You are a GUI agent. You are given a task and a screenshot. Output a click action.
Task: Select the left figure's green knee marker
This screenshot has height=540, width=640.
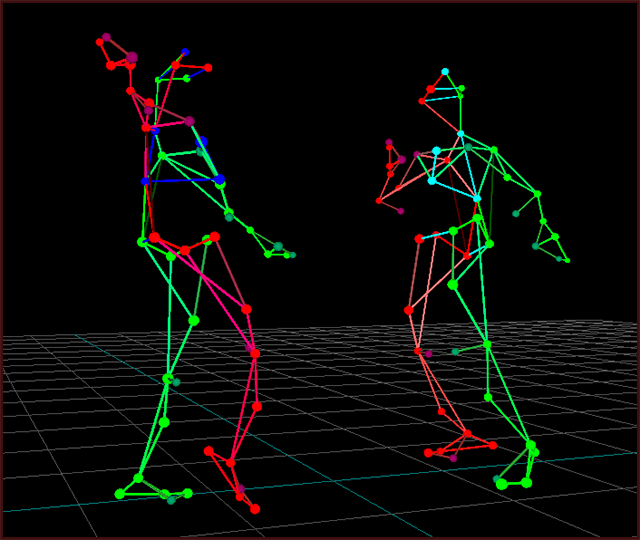[168, 378]
